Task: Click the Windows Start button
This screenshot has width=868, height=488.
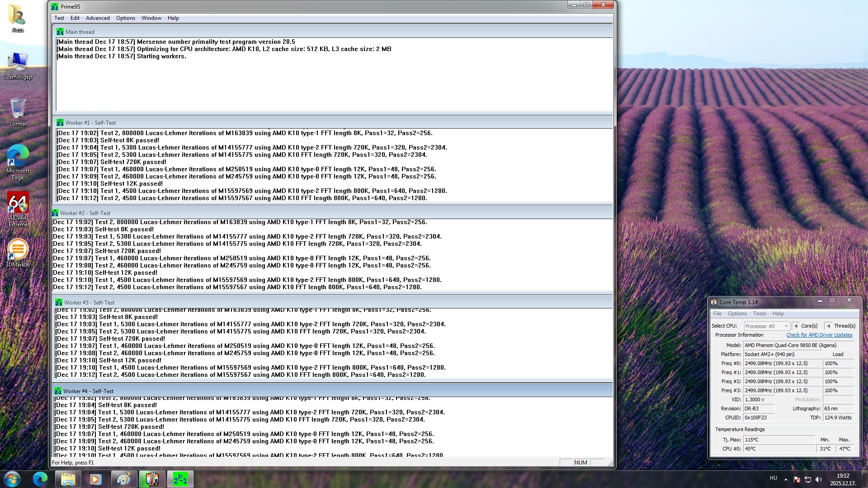Action: click(x=12, y=479)
